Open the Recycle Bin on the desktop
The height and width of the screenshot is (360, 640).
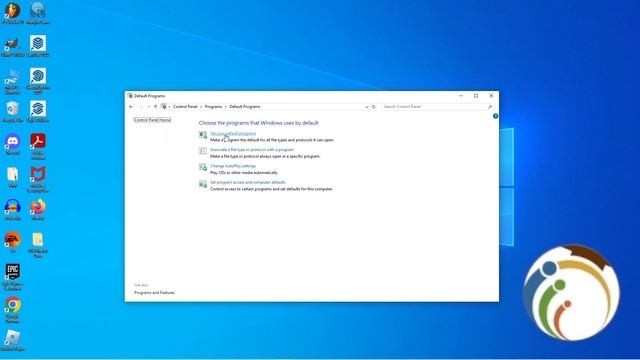tap(13, 112)
